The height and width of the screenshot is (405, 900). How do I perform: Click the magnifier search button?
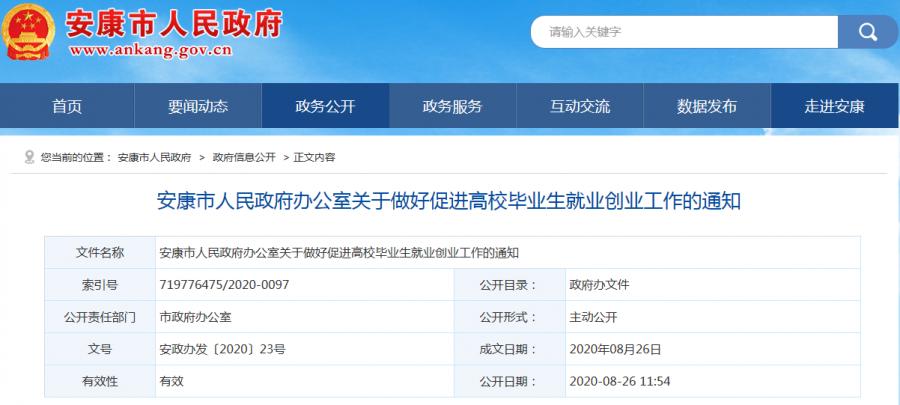867,32
